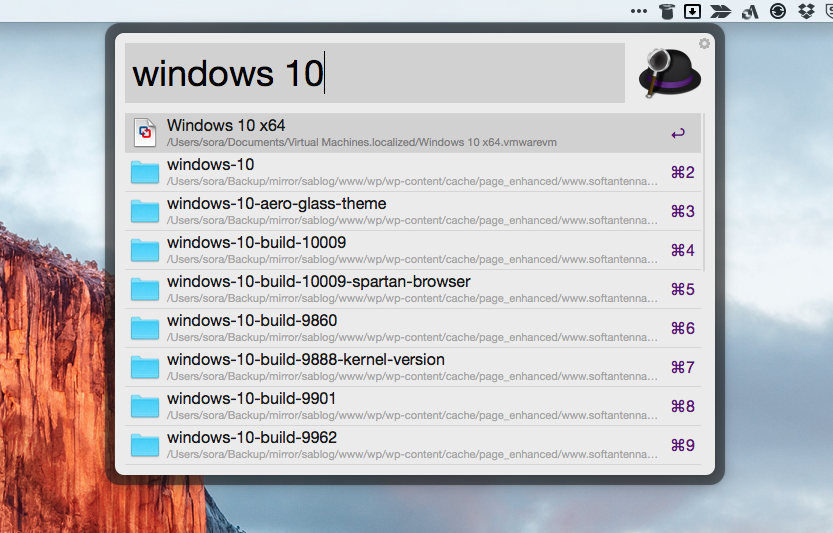
Task: Click the ⌘4 shortcut label
Action: coord(683,250)
